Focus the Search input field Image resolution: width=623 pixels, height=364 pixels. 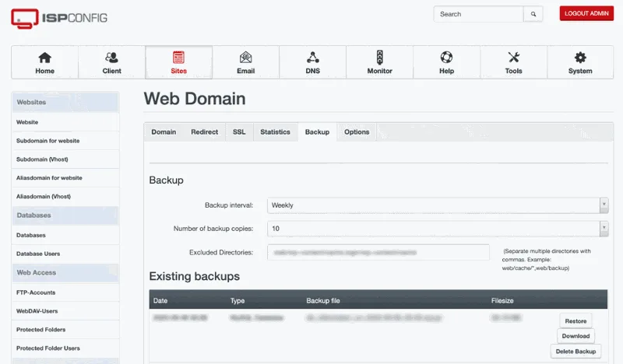click(478, 14)
